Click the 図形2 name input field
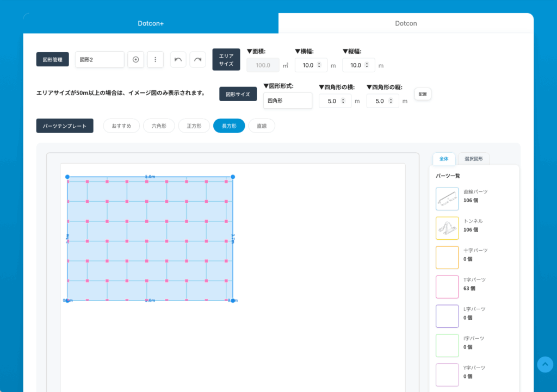Viewport: 557px width, 392px height. tap(100, 60)
